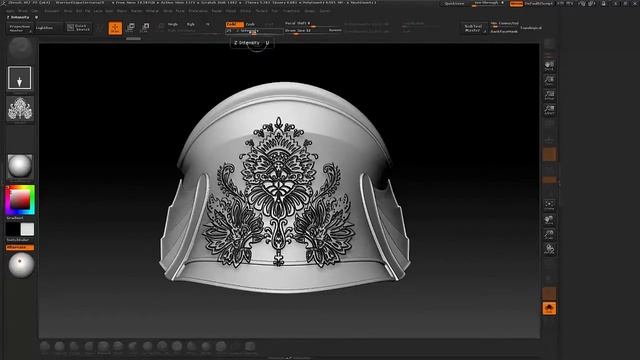This screenshot has width=640, height=360.
Task: Click the Rotate view icon on right shelf
Action: coord(549,249)
